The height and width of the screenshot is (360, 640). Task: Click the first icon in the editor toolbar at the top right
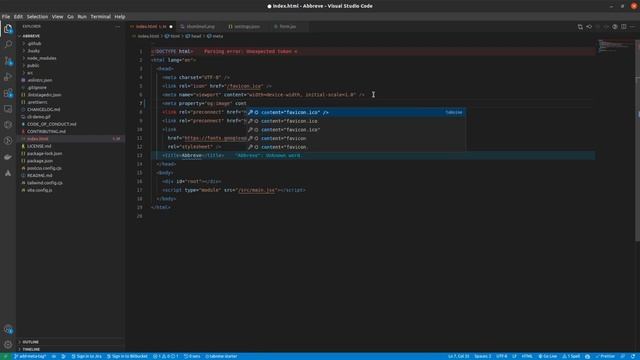coord(580,27)
